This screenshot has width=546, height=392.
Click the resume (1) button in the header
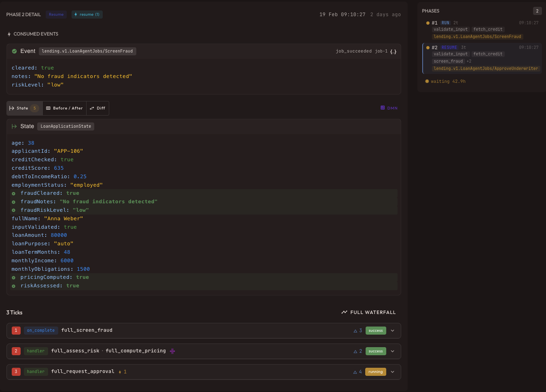(x=87, y=14)
